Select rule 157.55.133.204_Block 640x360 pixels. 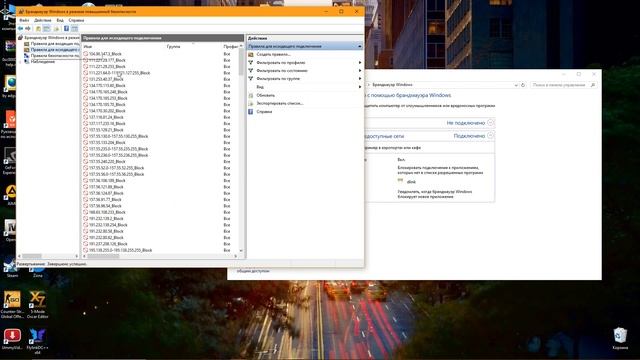[107, 142]
